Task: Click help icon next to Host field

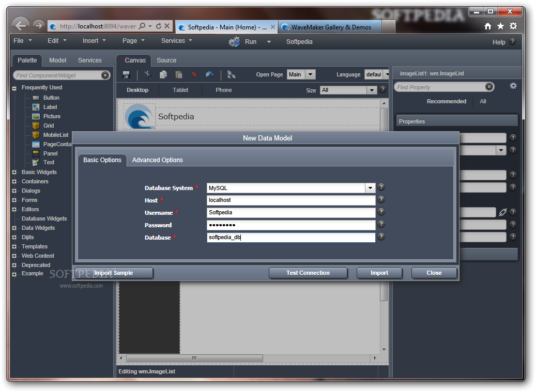Action: coord(381,199)
